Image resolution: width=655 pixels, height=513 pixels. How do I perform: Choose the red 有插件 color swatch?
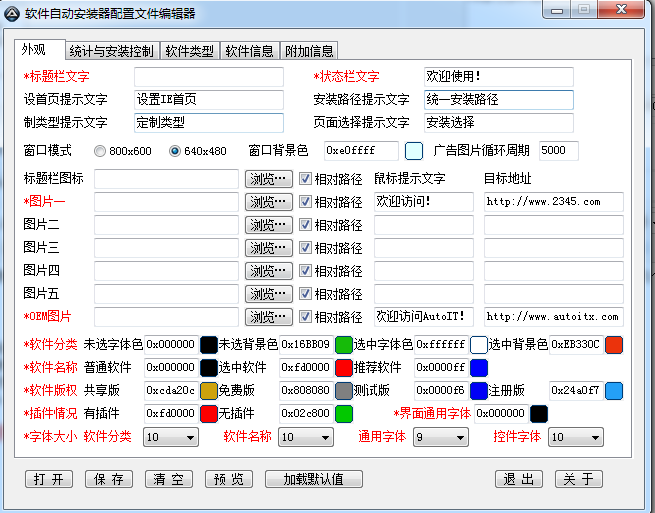[x=208, y=414]
